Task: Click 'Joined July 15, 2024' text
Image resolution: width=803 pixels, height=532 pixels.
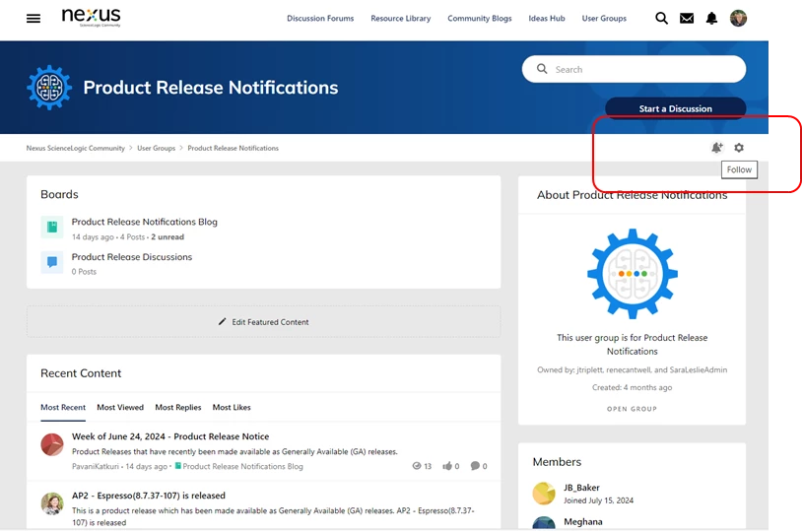Action: coord(598,500)
